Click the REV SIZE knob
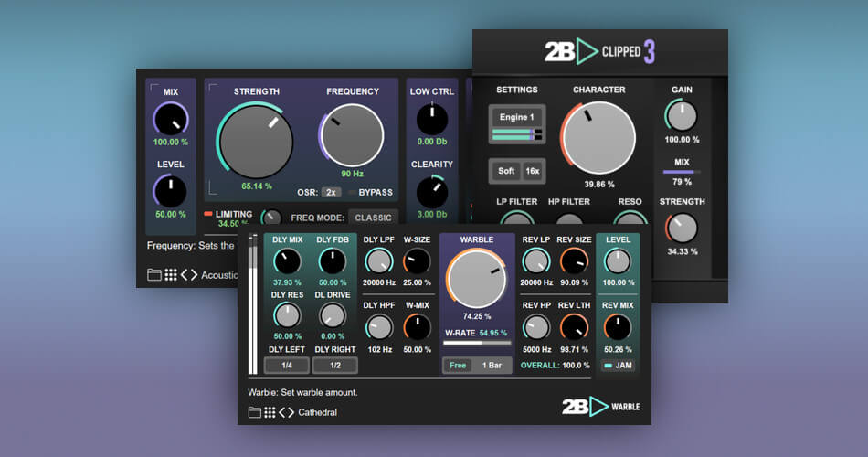Screen dimensions: 868x457 point(574,261)
